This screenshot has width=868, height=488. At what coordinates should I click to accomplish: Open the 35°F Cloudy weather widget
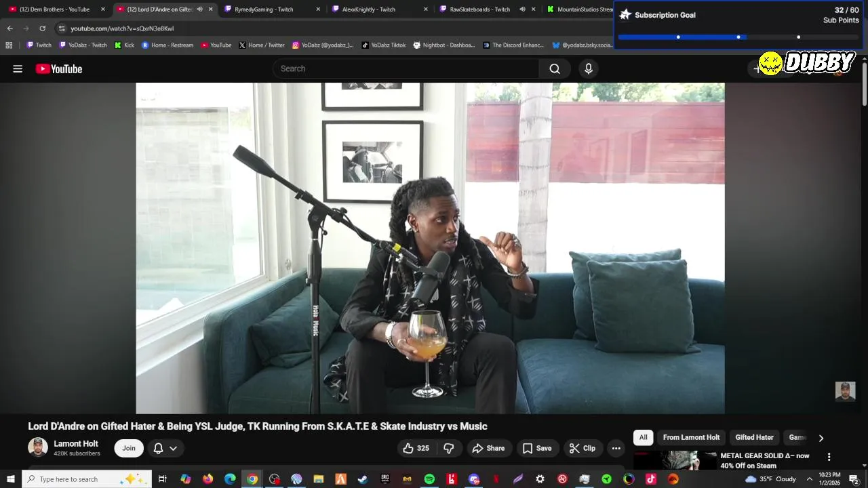point(770,479)
